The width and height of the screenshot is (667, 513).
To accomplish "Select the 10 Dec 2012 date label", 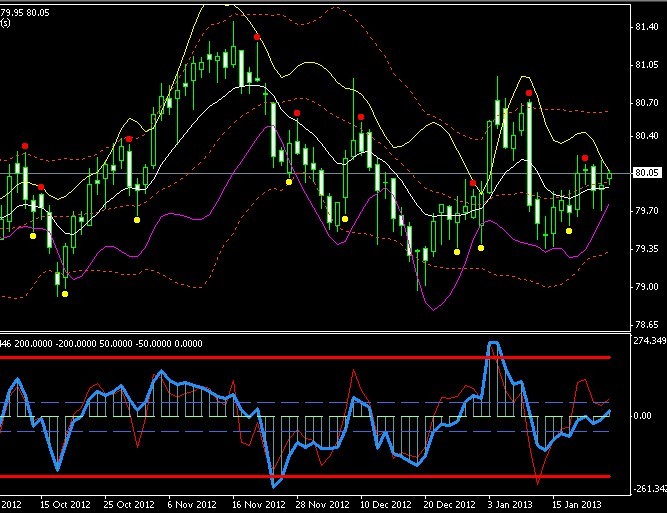I will tap(386, 505).
